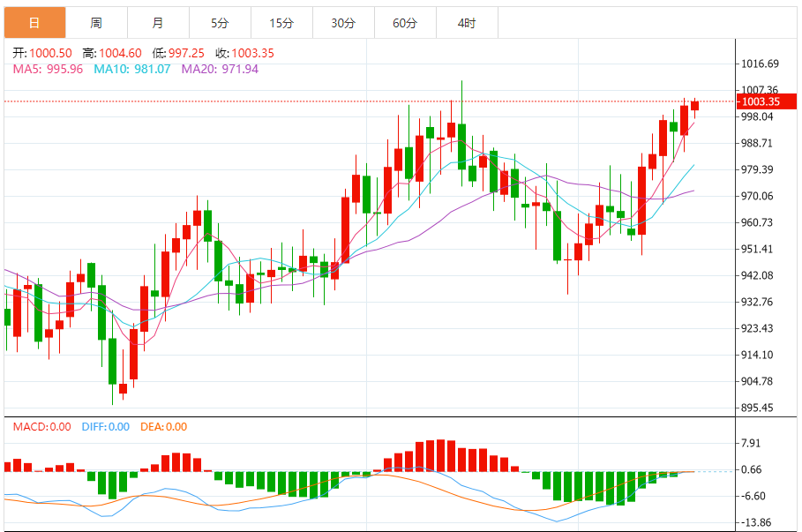
Task: Open the 4时 four-hour tab
Action: (x=467, y=23)
